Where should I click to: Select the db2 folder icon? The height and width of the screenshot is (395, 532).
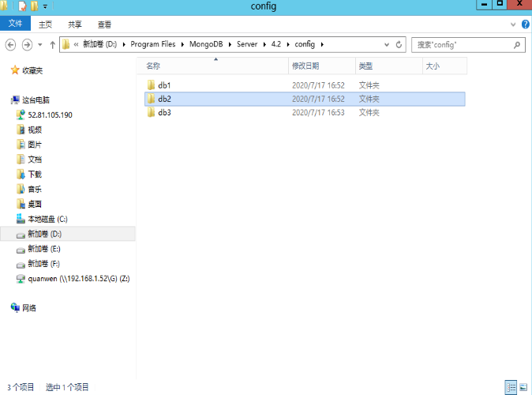[151, 99]
